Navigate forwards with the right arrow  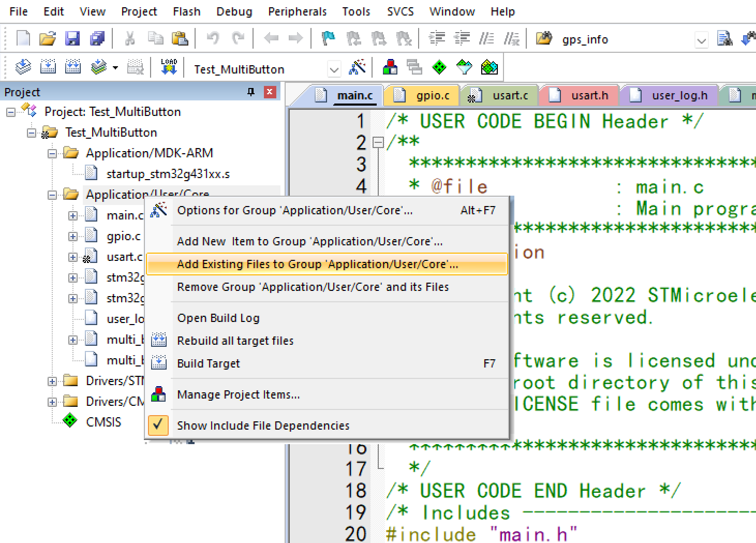coord(295,39)
